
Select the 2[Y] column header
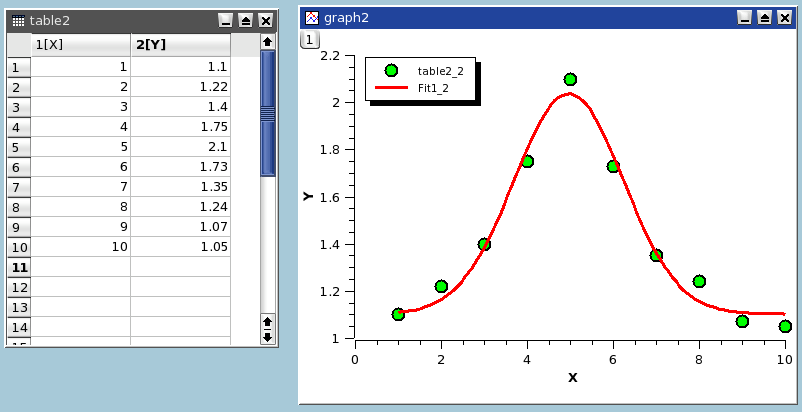click(x=180, y=44)
